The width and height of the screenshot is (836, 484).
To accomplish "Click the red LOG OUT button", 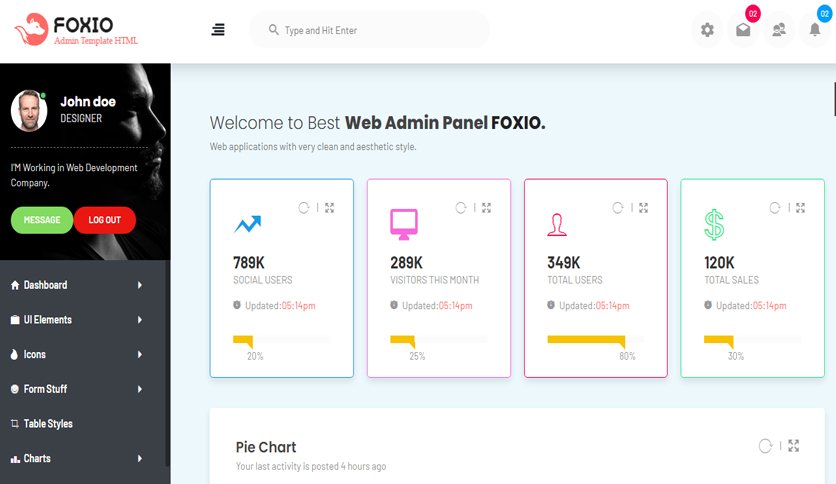I will (104, 220).
